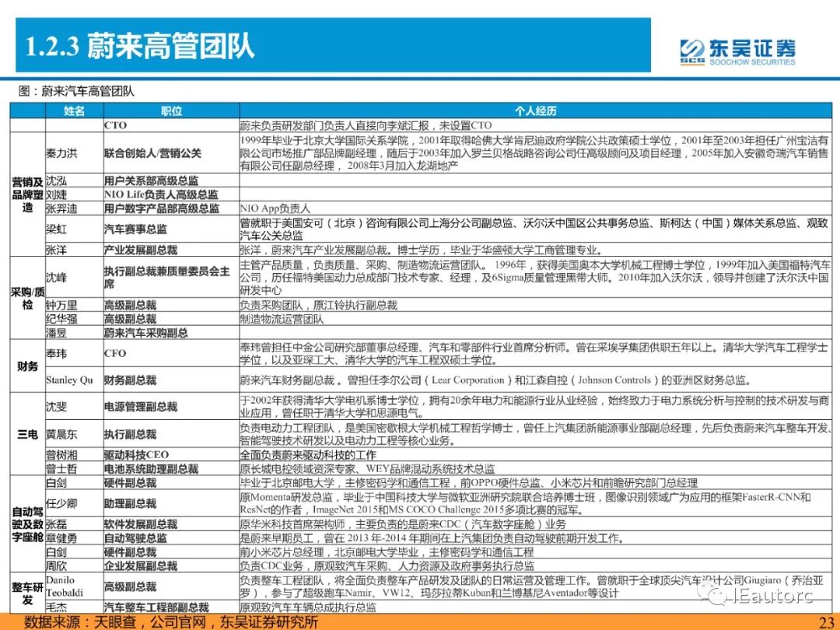Select name cell 沈峰
The height and width of the screenshot is (630, 840).
point(75,278)
